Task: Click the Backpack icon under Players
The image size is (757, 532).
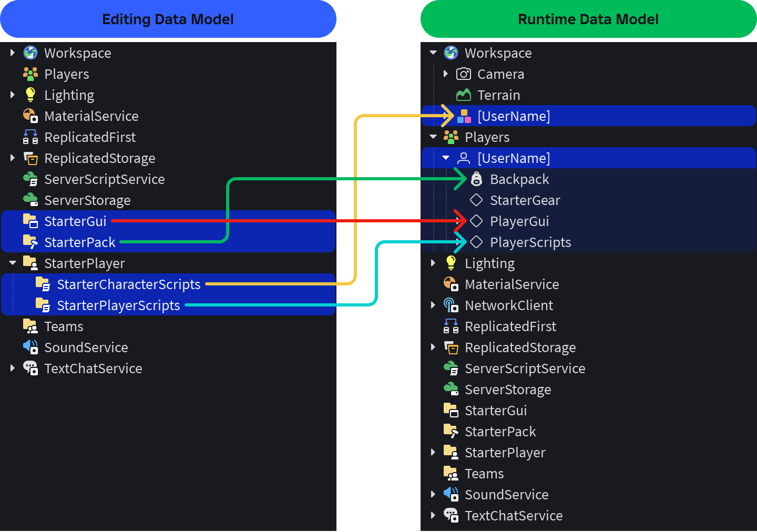Action: click(476, 179)
